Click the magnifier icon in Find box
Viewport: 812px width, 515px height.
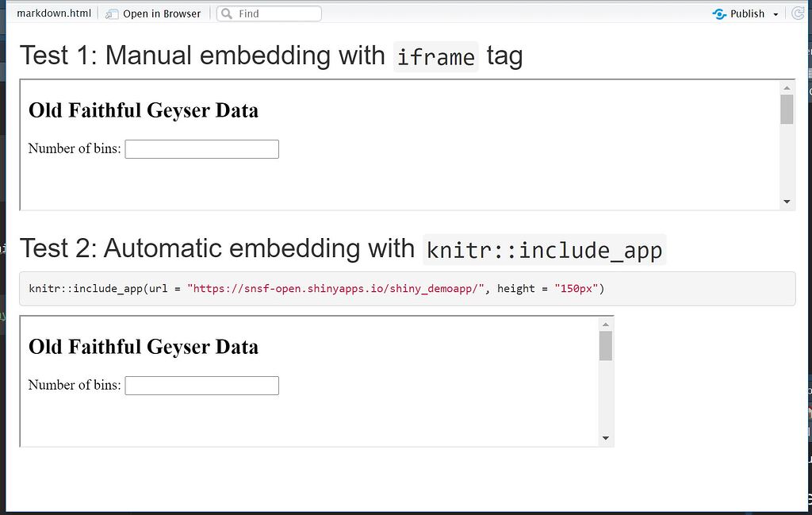tap(227, 13)
